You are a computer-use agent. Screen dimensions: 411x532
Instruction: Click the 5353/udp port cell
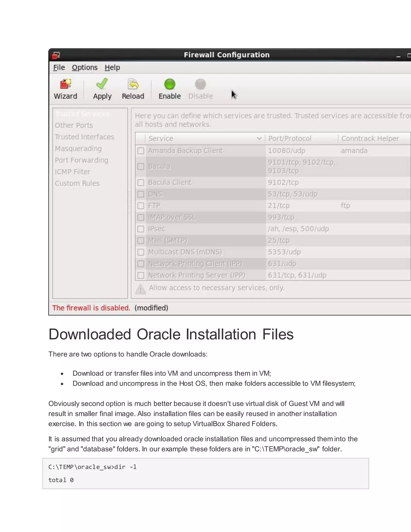pos(284,252)
